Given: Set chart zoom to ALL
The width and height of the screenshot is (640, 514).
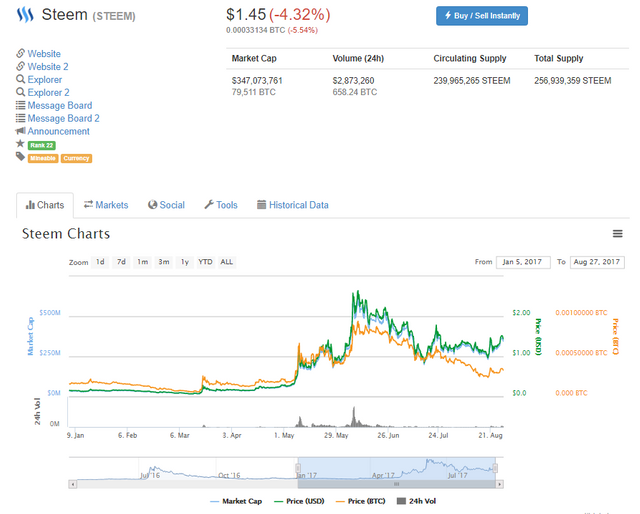Looking at the screenshot, I should [x=227, y=262].
